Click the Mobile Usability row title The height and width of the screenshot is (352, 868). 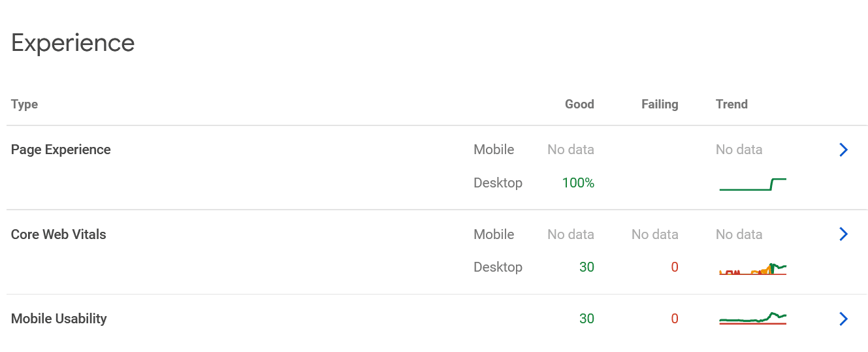(59, 319)
